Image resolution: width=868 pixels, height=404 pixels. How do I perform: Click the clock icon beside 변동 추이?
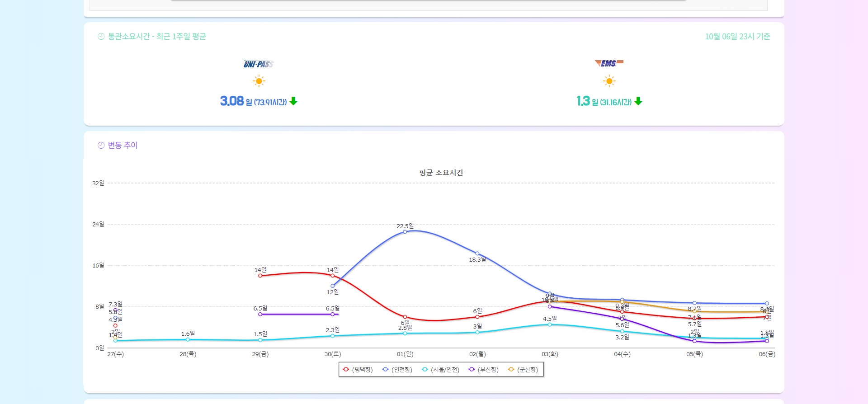click(101, 146)
